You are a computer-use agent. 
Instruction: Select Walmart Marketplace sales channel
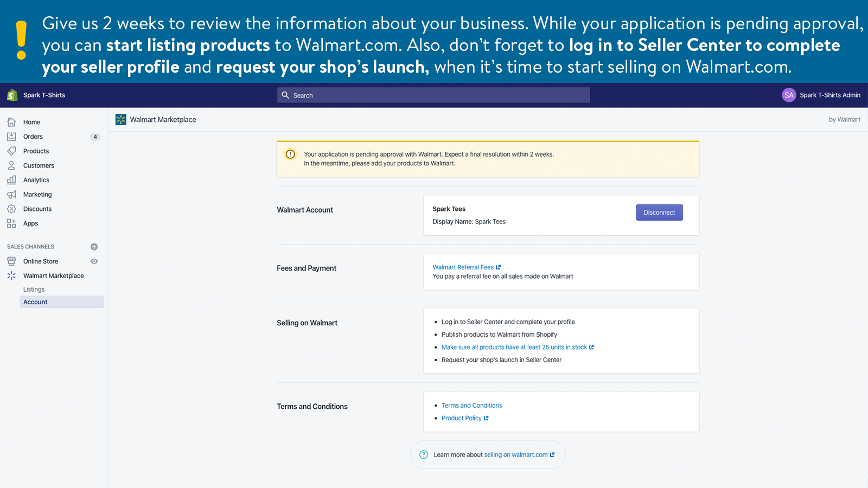click(x=53, y=276)
